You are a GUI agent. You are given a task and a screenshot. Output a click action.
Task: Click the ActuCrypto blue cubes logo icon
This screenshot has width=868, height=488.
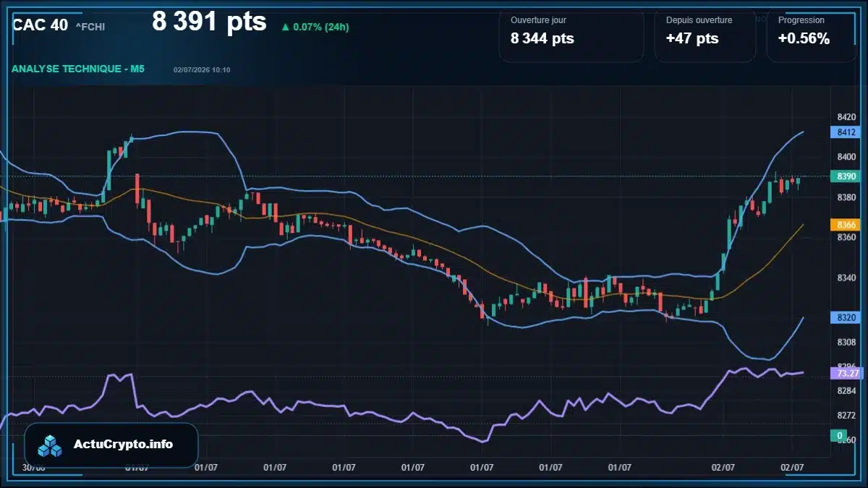50,445
